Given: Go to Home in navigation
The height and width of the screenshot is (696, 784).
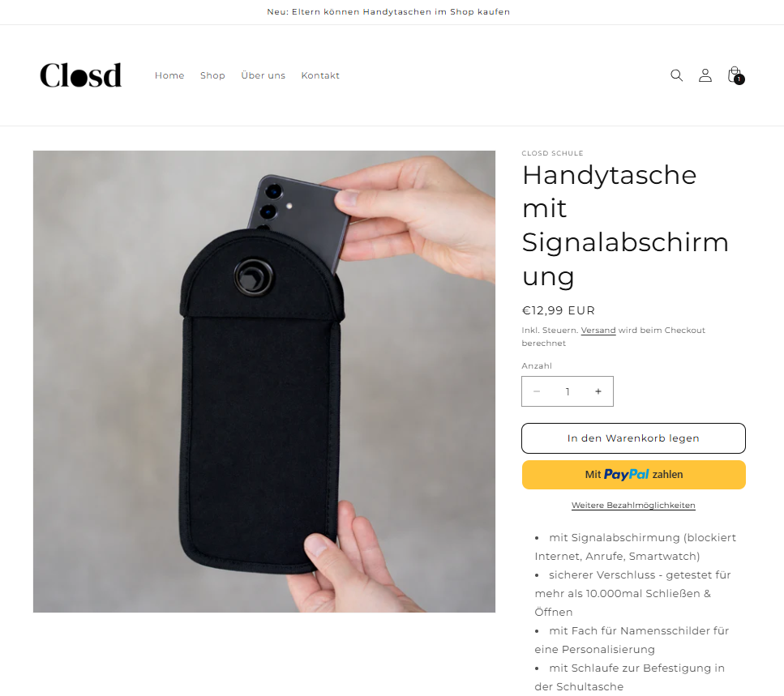Looking at the screenshot, I should 169,75.
